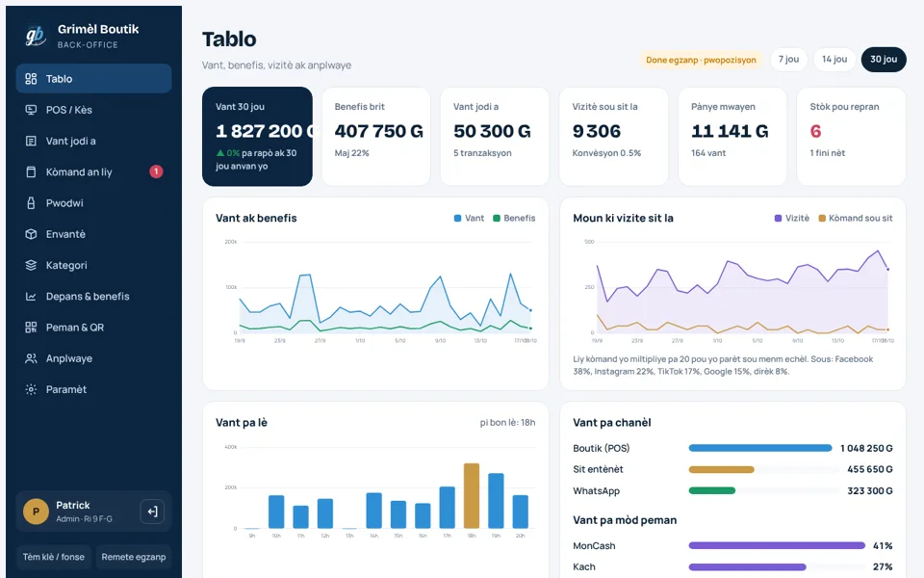924x578 pixels.
Task: Click the "Admin · Ri 9 F-G" text
Action: 85,519
